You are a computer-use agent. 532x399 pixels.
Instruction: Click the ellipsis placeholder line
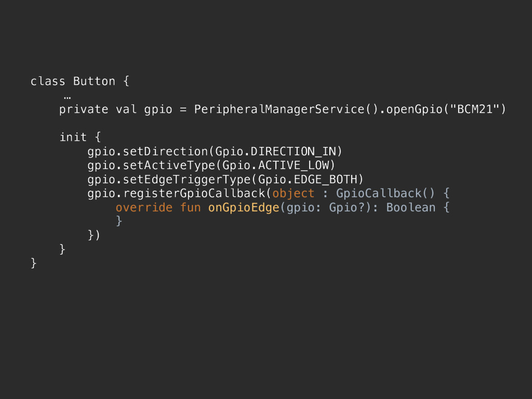[x=68, y=98]
